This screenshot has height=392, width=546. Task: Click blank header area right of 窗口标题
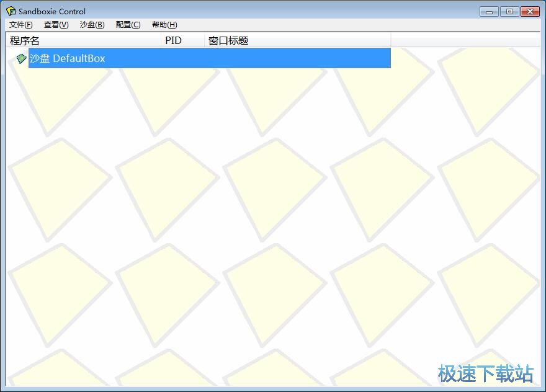coord(465,41)
